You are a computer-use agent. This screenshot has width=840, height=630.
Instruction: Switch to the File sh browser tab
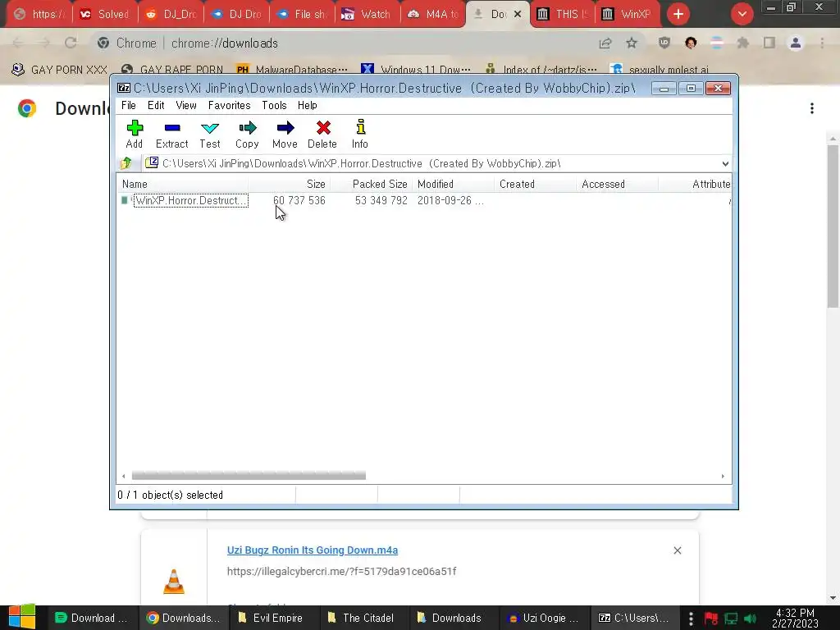tap(302, 14)
